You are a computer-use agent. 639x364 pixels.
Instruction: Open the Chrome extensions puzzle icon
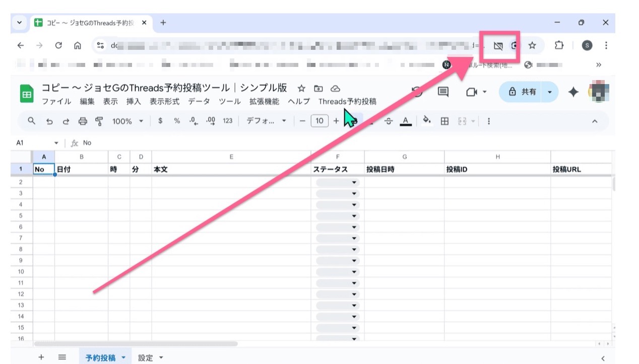point(558,45)
